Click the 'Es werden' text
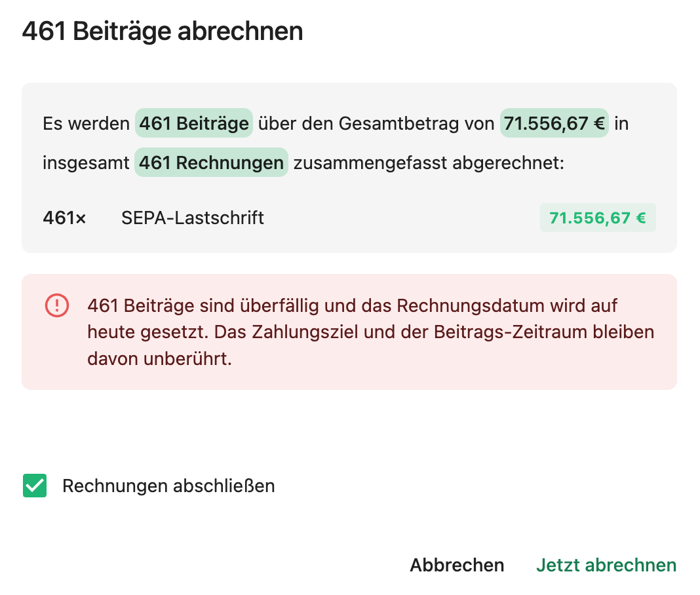700x595 pixels. point(86,124)
